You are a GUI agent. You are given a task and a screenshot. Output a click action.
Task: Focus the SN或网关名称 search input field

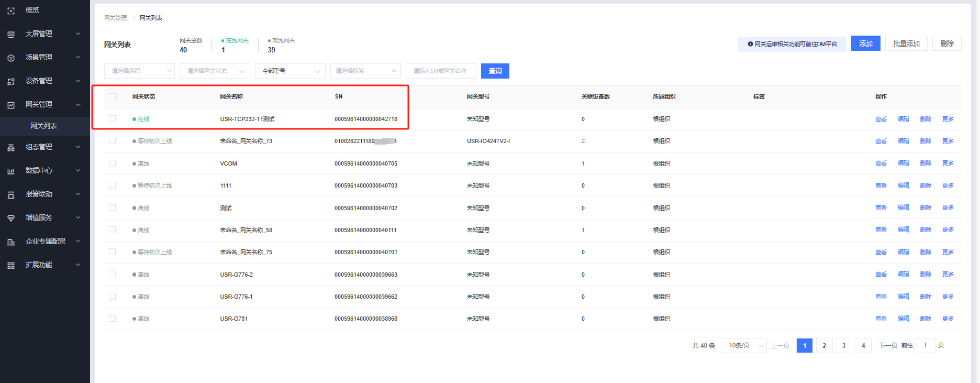point(440,71)
